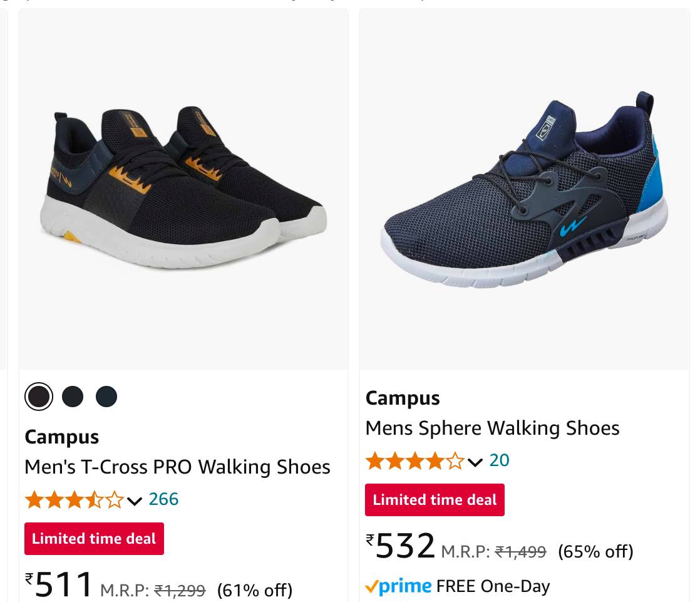Choose the middle color swatch for T-Cross PRO
Viewport: 700px width, 602px height.
tap(73, 397)
